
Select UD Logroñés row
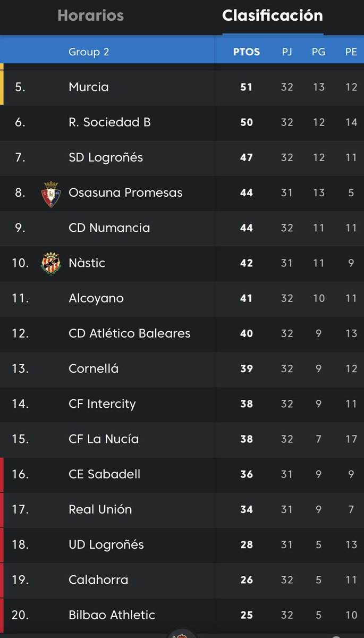tap(182, 545)
